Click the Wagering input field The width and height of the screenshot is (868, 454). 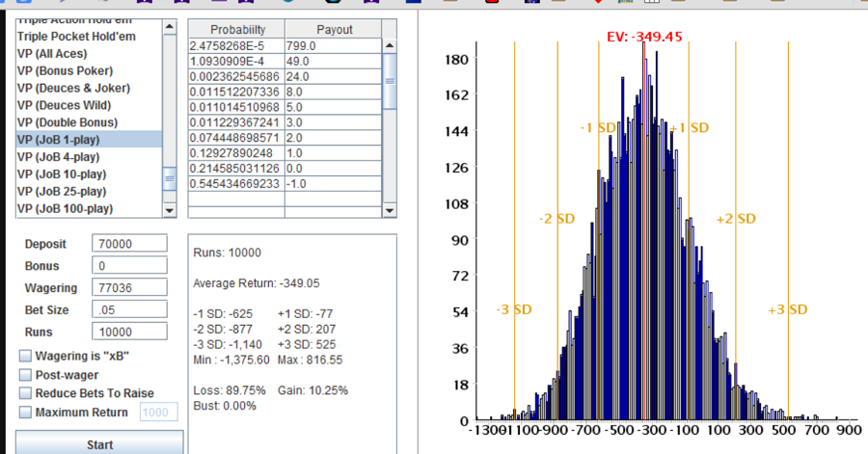(x=129, y=287)
